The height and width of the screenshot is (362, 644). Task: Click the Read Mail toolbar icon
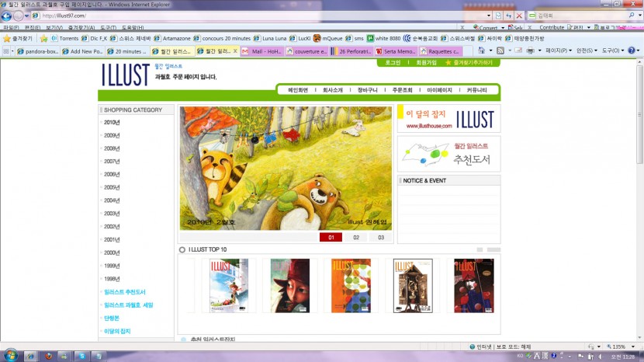click(519, 50)
